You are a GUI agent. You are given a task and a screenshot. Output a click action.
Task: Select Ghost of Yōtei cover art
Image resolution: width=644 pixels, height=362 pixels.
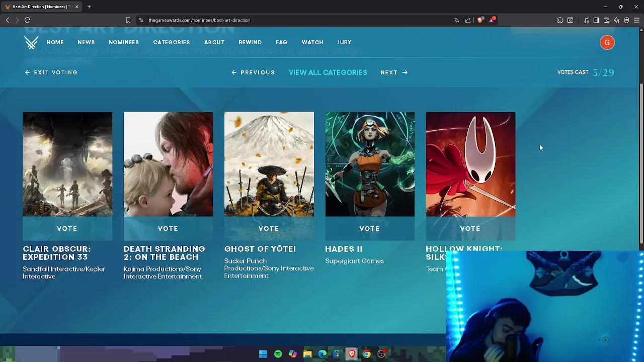[269, 164]
